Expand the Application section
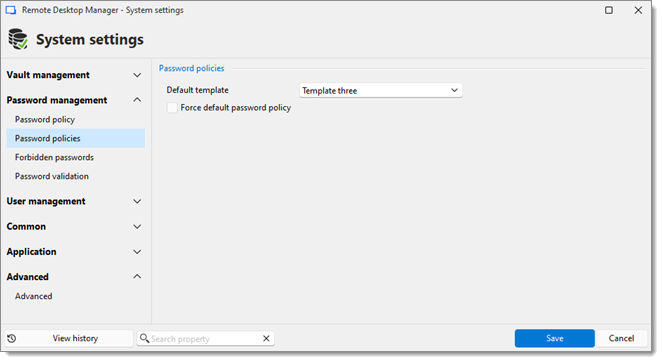662x362 pixels. coord(137,252)
